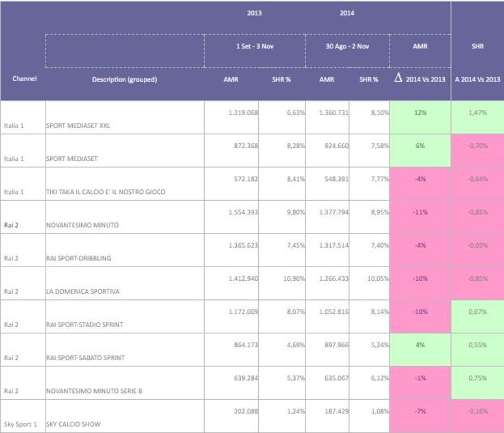This screenshot has width=504, height=433.
Task: Click the AMR value 897.966
Action: point(337,345)
